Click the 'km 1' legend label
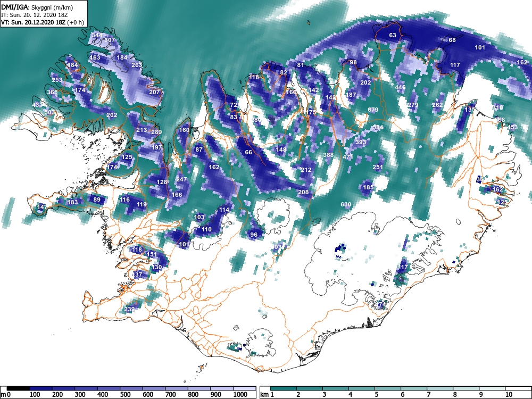This screenshot has height=399, width=532. [x=267, y=394]
